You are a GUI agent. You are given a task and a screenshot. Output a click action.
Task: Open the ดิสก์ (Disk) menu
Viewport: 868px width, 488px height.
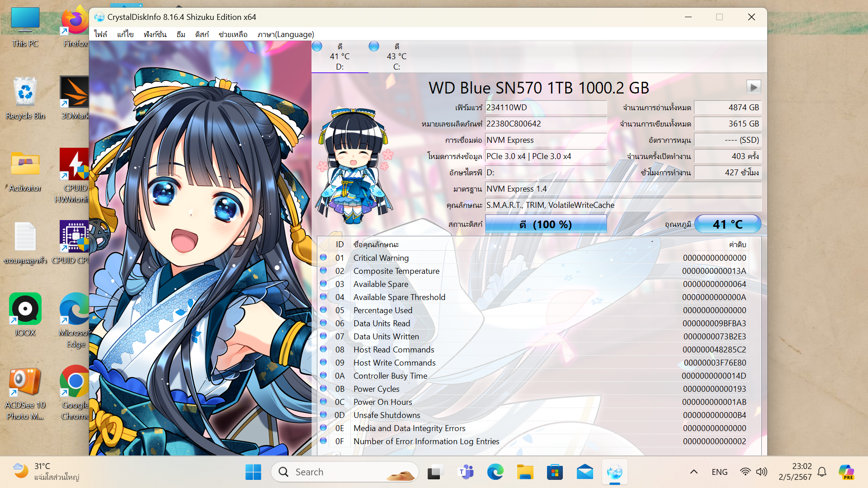202,34
